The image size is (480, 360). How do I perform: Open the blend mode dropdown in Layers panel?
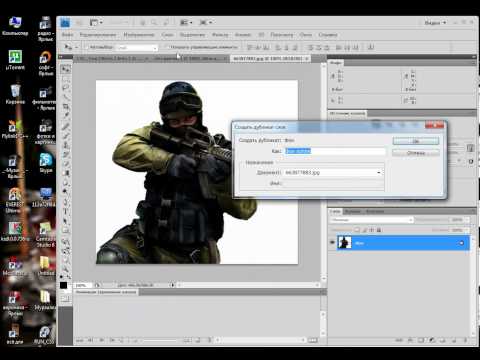372,220
